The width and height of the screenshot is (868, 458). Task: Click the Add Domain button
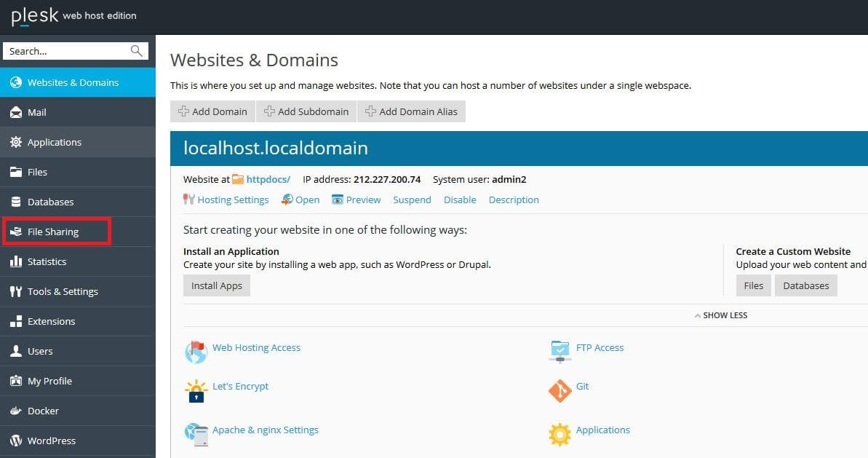click(212, 111)
